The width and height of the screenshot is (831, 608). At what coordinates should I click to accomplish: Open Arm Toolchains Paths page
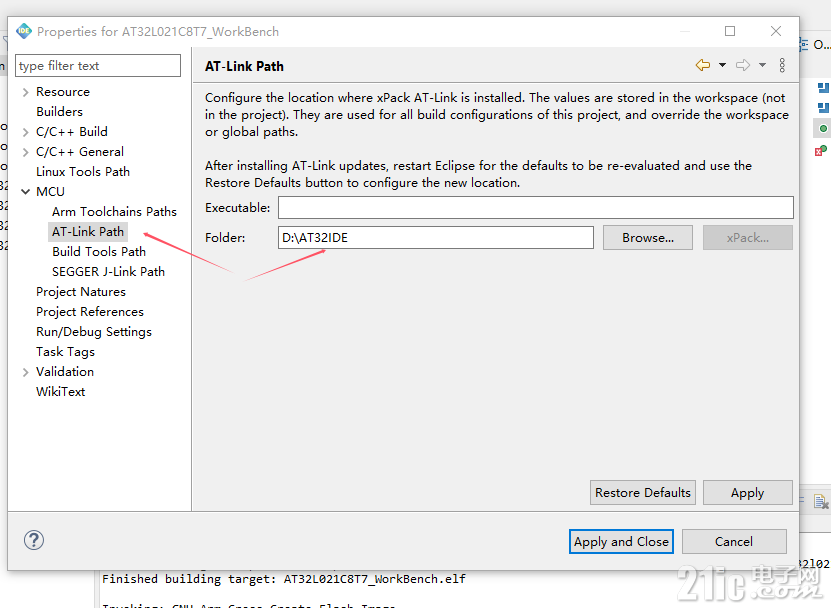tap(114, 212)
